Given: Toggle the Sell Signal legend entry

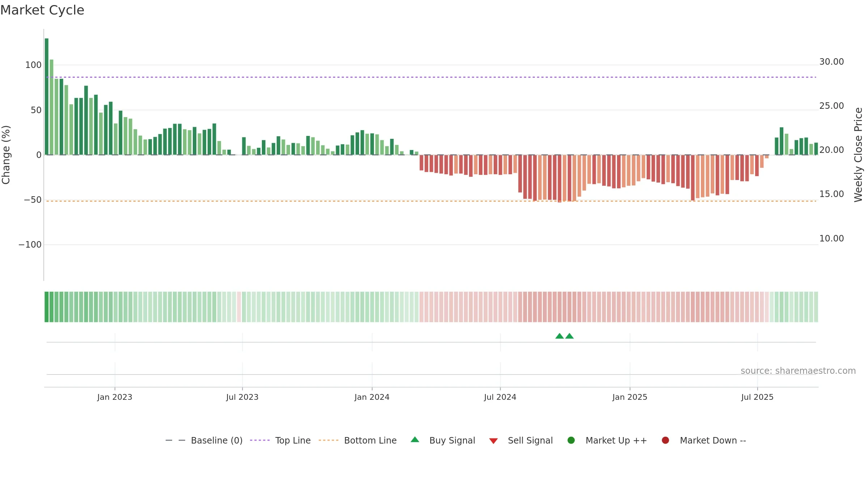Looking at the screenshot, I should point(521,440).
